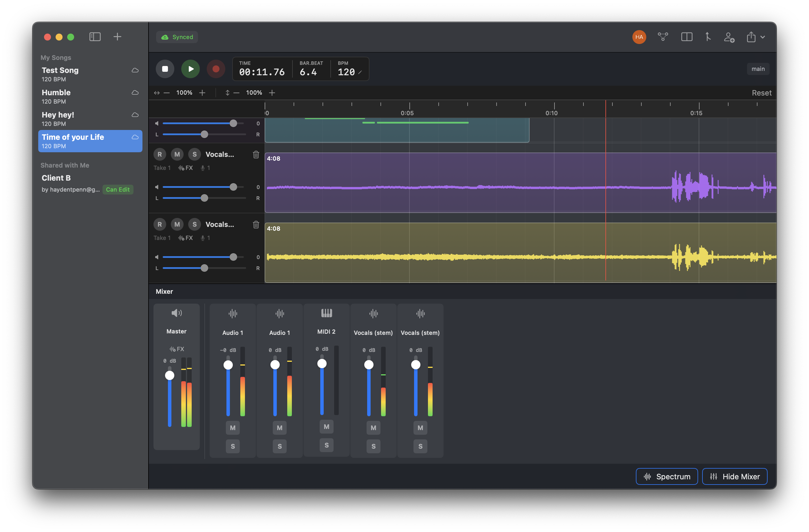
Task: Open the version branches graph icon
Action: pos(662,37)
